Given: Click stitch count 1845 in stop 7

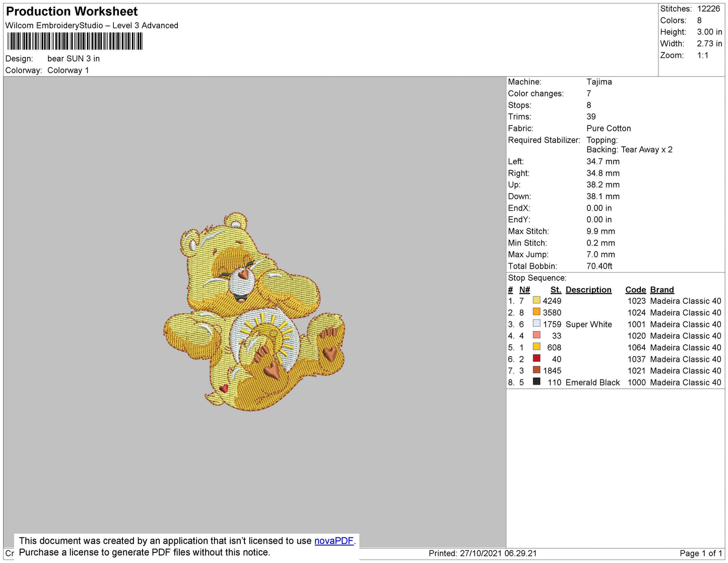Looking at the screenshot, I should click(552, 370).
